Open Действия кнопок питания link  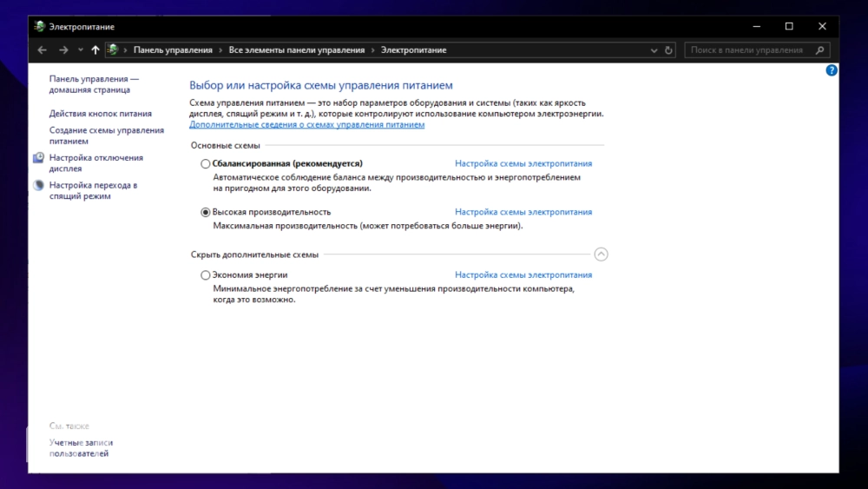pos(100,114)
